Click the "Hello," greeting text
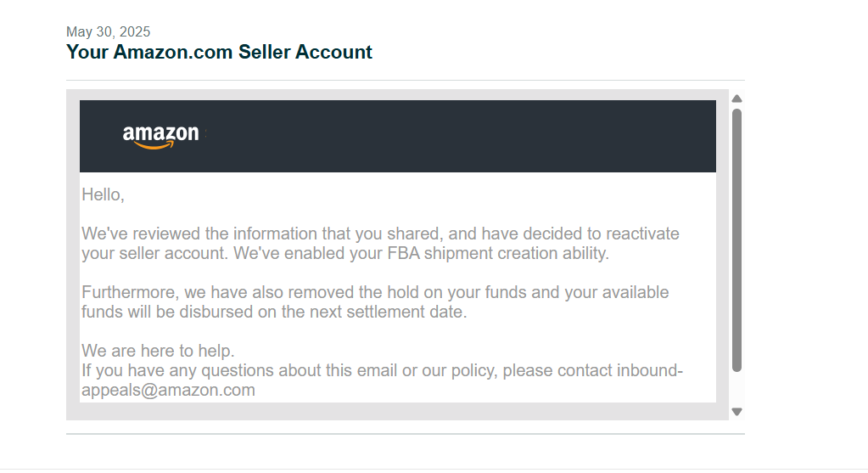 [x=103, y=194]
